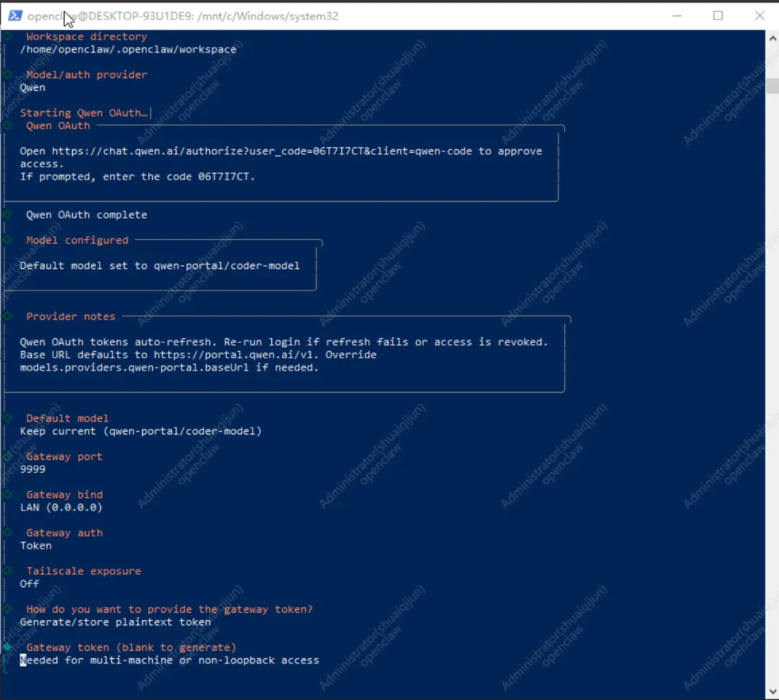
Task: Click the 'Off' Tailscale value
Action: click(30, 584)
